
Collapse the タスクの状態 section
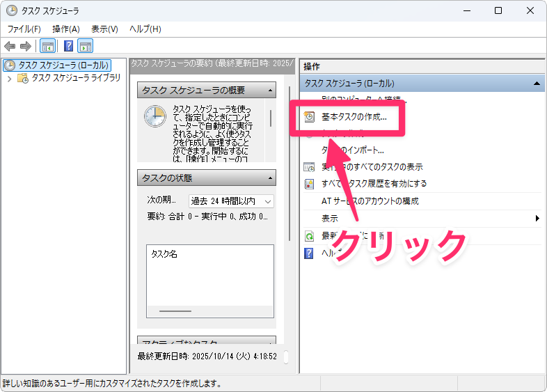pyautogui.click(x=269, y=178)
